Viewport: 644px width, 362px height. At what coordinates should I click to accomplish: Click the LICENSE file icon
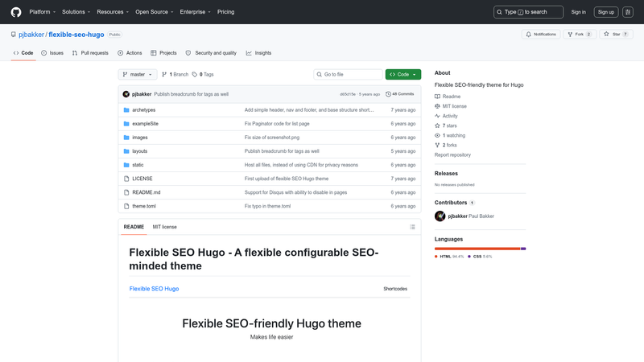point(126,179)
